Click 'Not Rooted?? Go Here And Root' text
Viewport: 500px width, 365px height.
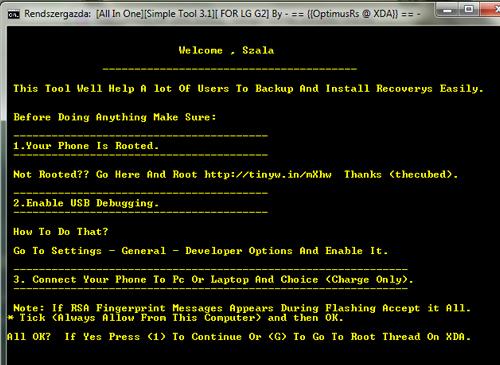pyautogui.click(x=105, y=175)
